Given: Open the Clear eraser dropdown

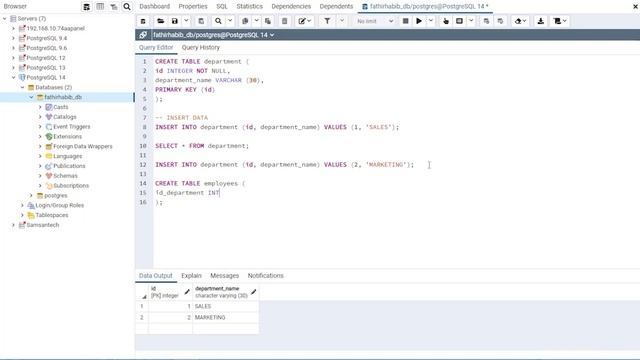Looking at the screenshot, I should point(520,21).
